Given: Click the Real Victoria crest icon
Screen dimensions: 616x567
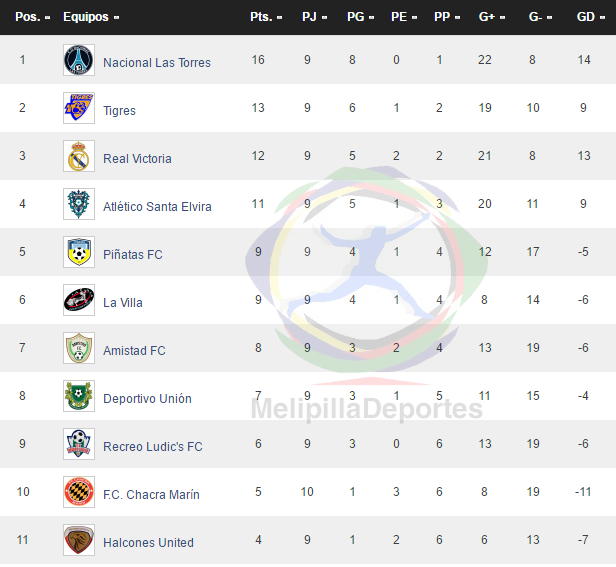Looking at the screenshot, I should (79, 156).
